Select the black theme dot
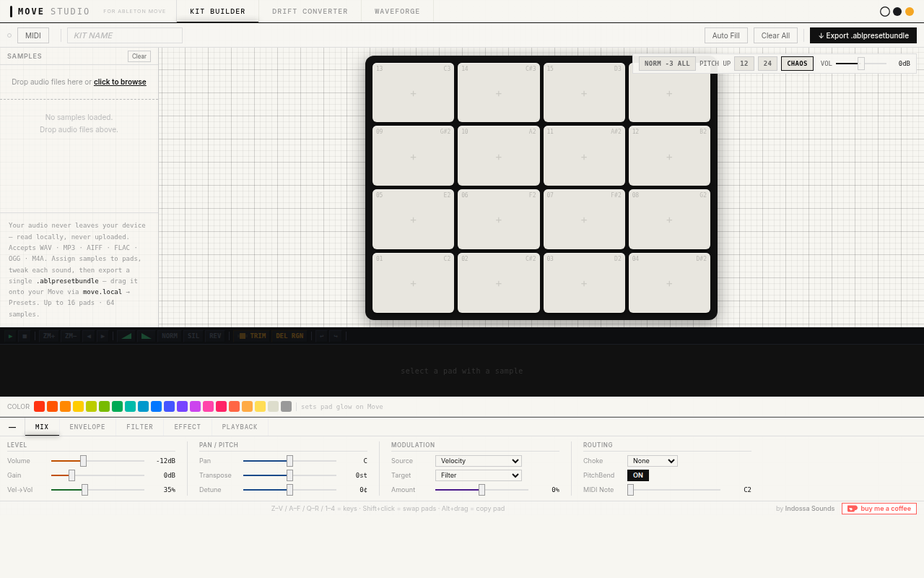The width and height of the screenshot is (924, 578). coord(897,12)
